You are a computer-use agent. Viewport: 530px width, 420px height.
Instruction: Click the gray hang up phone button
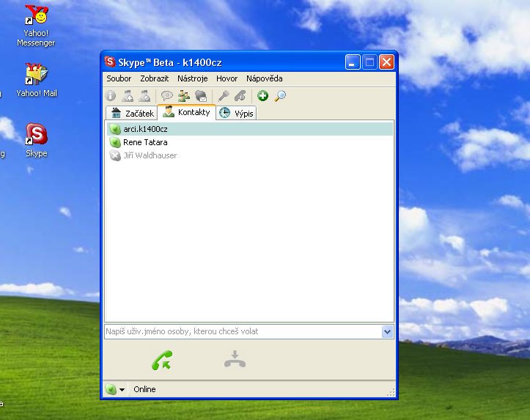[x=235, y=359]
